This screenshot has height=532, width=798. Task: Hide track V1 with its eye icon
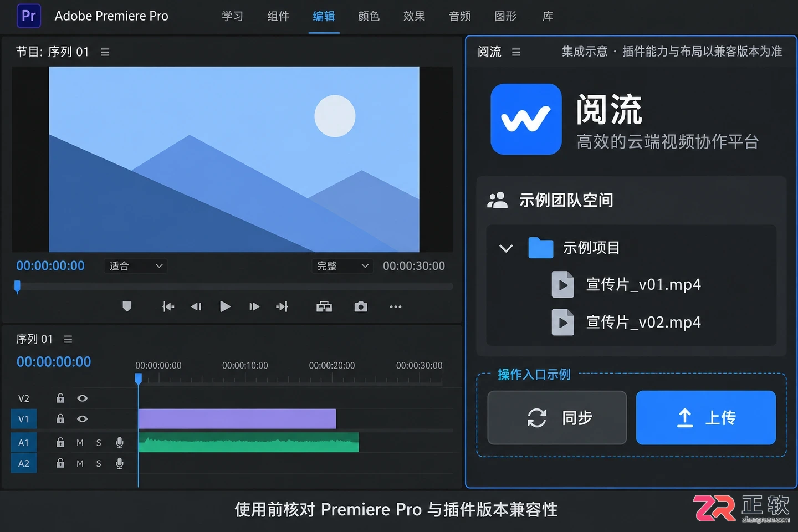pos(82,419)
